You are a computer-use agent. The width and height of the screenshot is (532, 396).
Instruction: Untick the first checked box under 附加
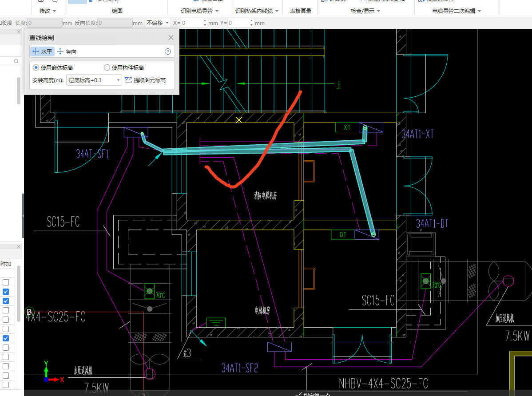point(6,292)
